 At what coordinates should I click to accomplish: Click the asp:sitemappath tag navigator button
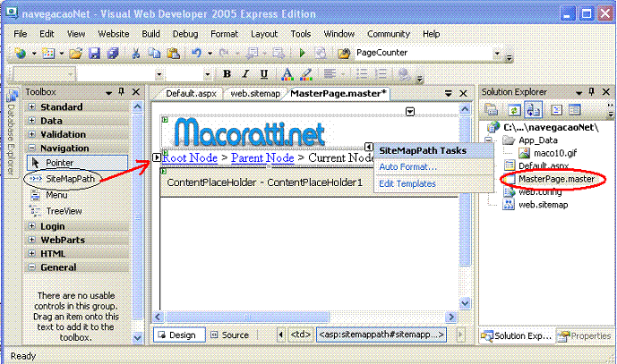coord(381,334)
